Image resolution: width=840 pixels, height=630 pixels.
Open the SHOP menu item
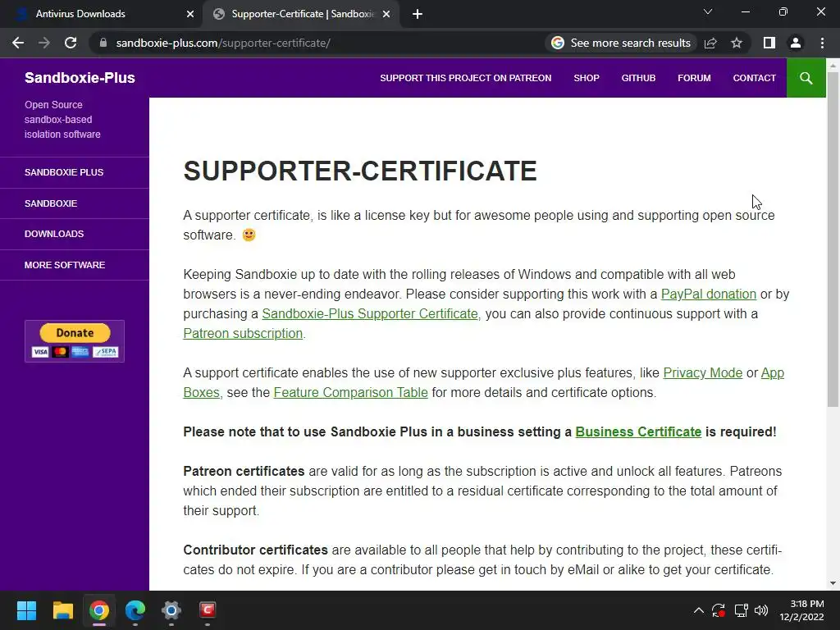587,78
